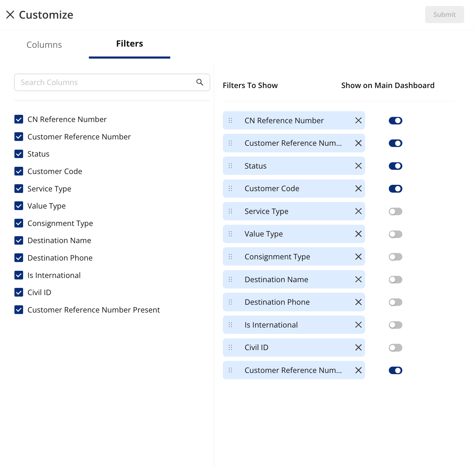Enable dashboard toggle for Consignment Type

395,257
